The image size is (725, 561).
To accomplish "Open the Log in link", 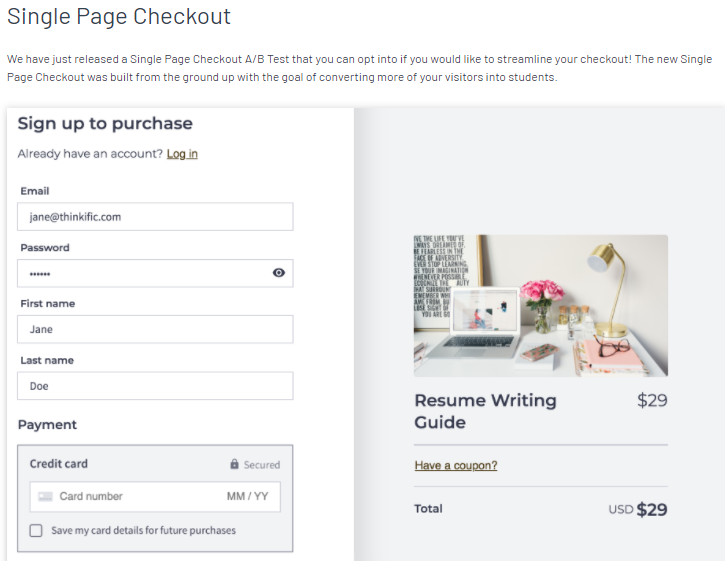I will pyautogui.click(x=182, y=154).
